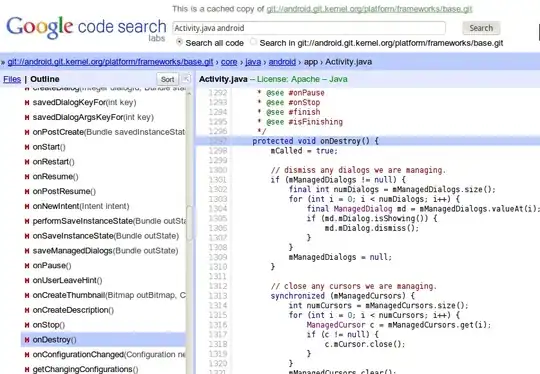This screenshot has width=540, height=374.
Task: Click method icon beside onStop()
Action: click(x=27, y=325)
